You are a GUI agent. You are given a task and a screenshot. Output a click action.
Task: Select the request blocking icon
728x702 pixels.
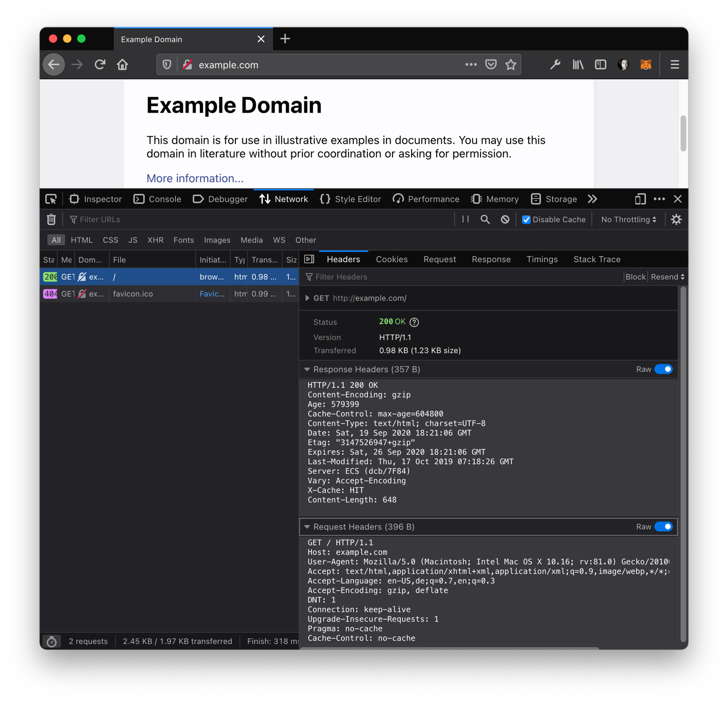(x=505, y=219)
